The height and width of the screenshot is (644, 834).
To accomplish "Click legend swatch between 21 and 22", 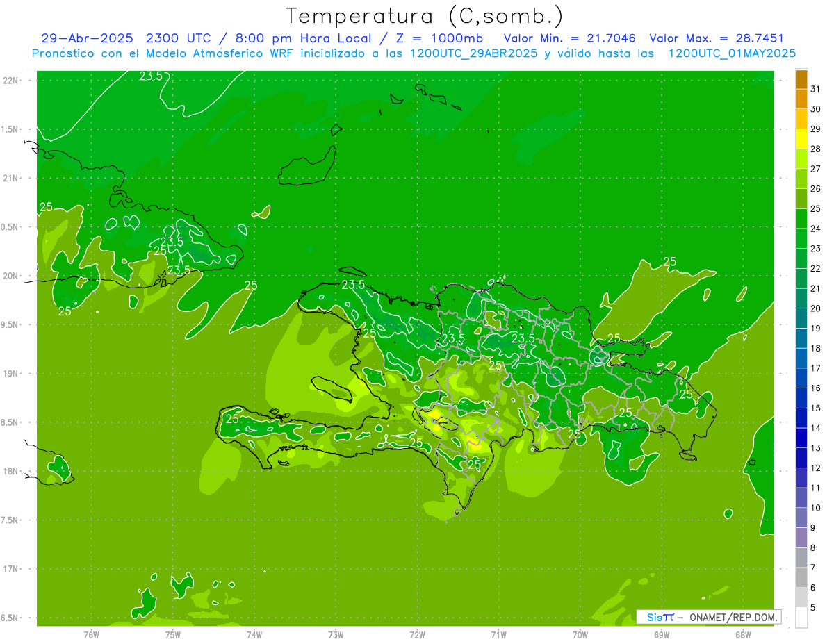I will (x=801, y=279).
